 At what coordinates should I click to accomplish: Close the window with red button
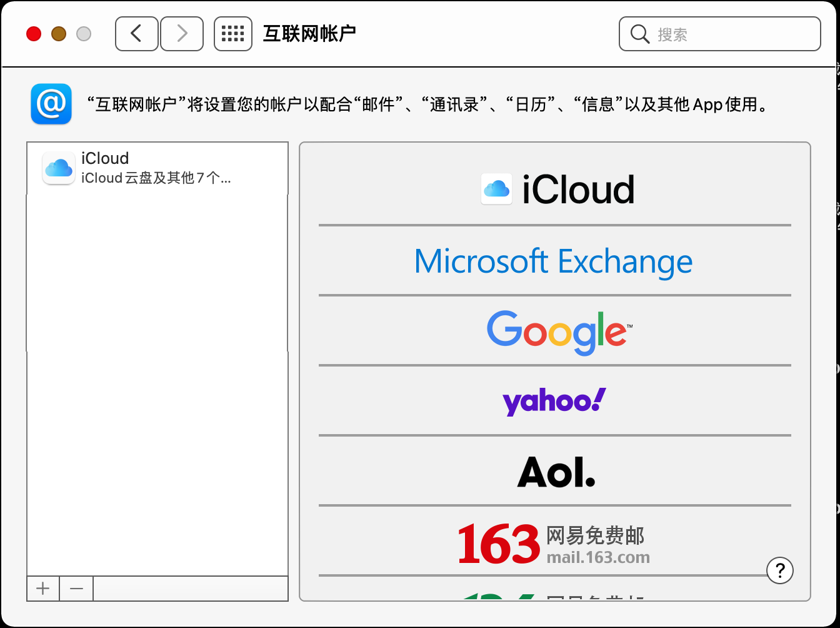[34, 34]
